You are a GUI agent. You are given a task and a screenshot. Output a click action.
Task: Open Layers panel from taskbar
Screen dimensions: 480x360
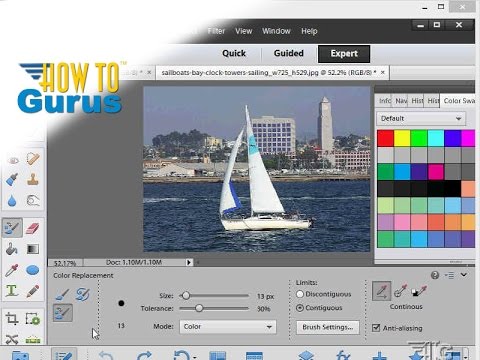pos(306,355)
